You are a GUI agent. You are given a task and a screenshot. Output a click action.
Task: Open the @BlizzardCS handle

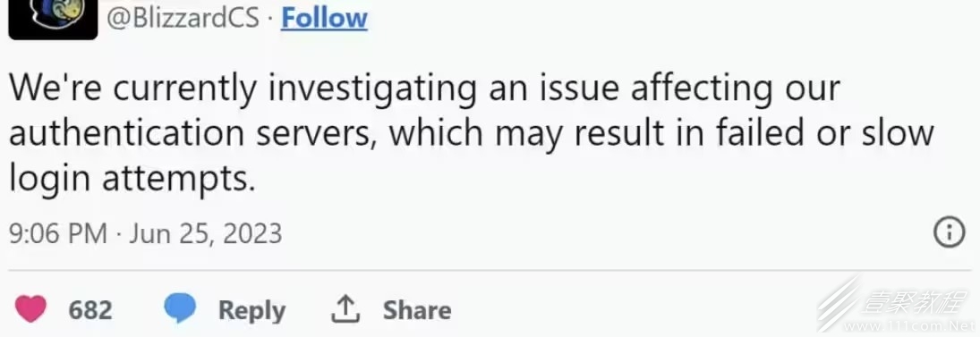coord(182,18)
